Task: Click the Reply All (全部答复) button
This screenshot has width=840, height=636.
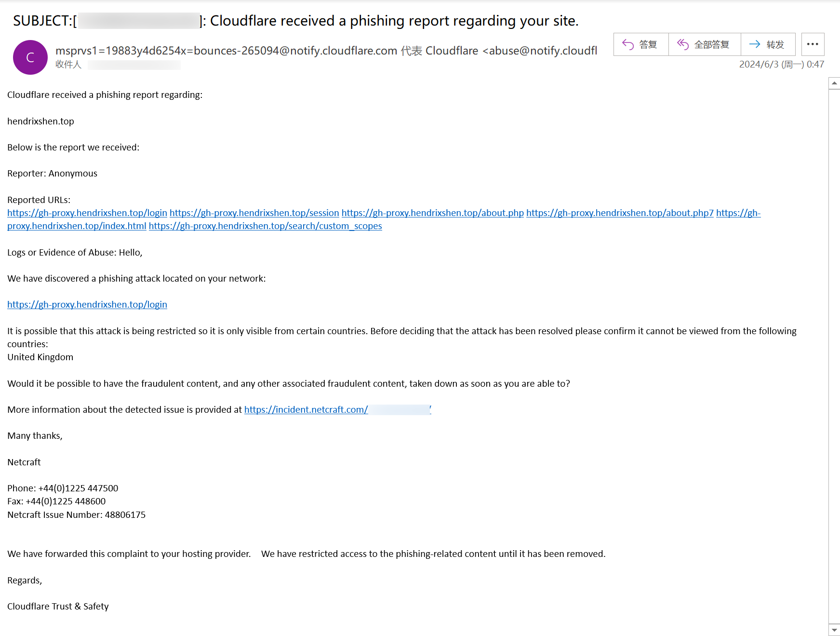Action: [704, 45]
